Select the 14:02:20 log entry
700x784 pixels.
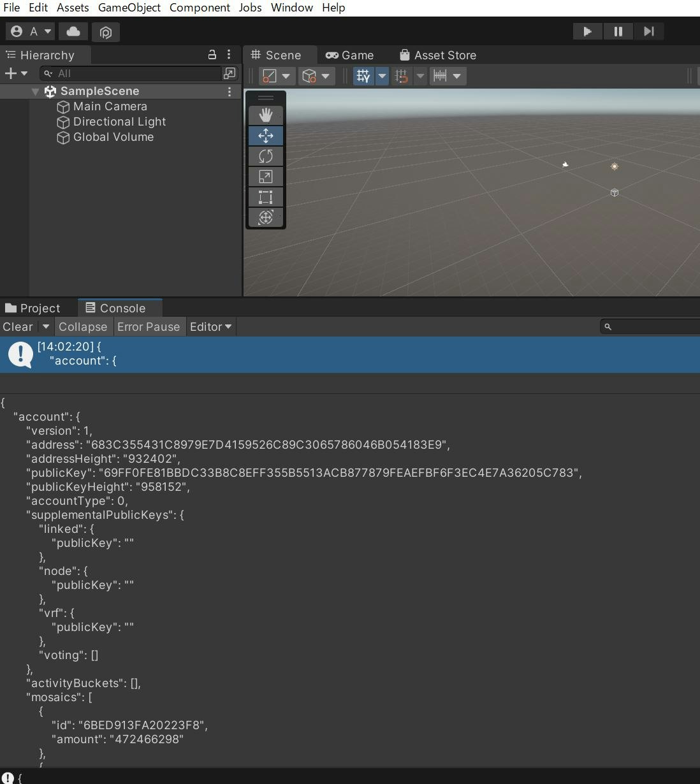(350, 354)
